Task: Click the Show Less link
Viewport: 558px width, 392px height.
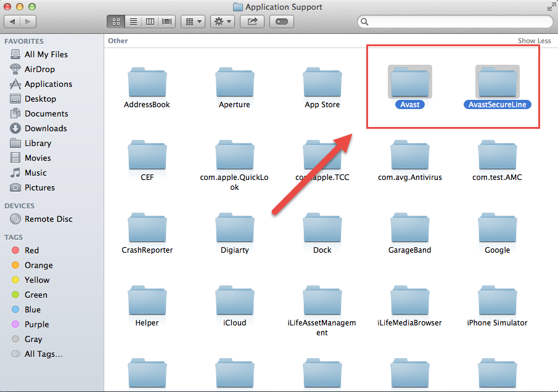Action: [x=534, y=41]
